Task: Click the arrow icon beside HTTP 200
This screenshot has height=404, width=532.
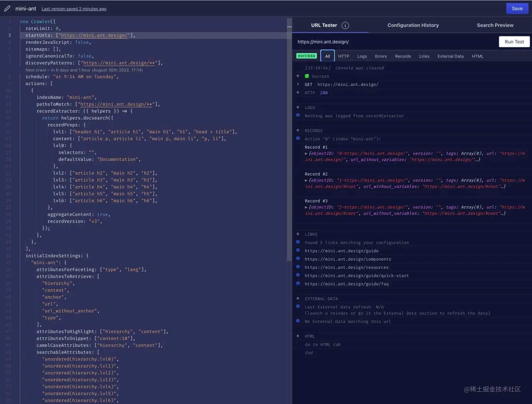Action: (298, 92)
